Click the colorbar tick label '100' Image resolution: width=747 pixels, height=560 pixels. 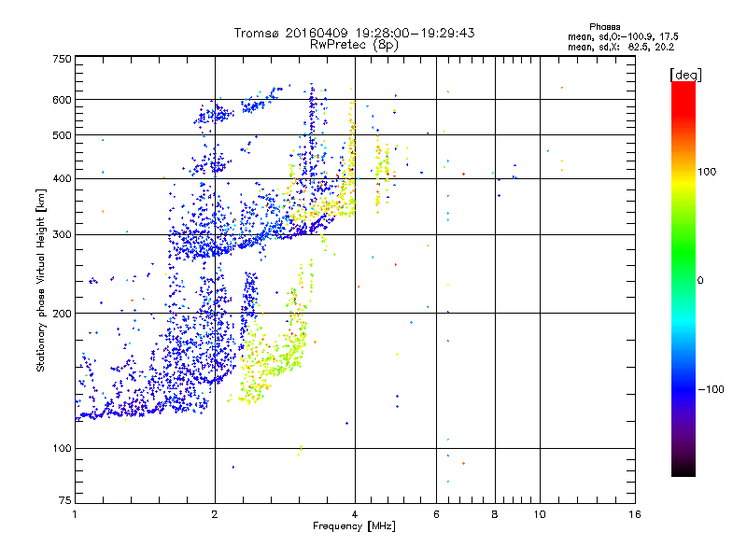click(x=707, y=172)
